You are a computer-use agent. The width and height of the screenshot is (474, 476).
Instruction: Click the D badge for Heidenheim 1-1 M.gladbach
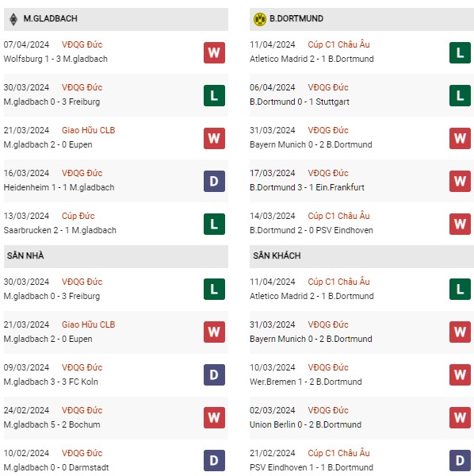coord(214,181)
